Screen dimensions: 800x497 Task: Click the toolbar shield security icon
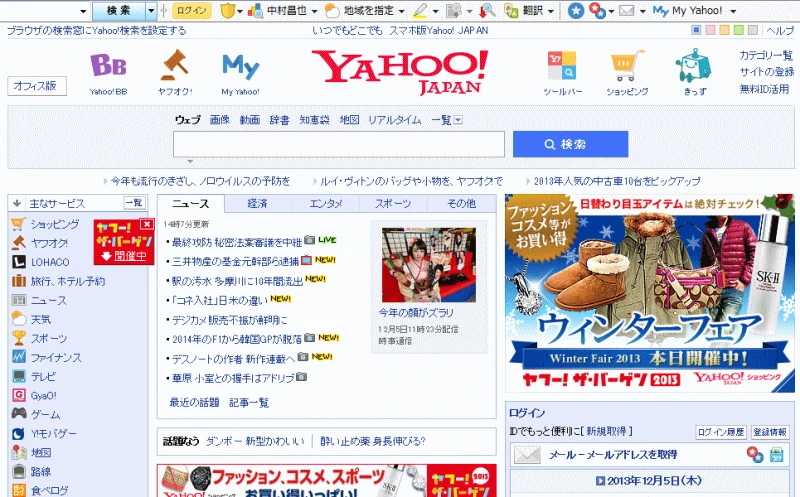(227, 11)
